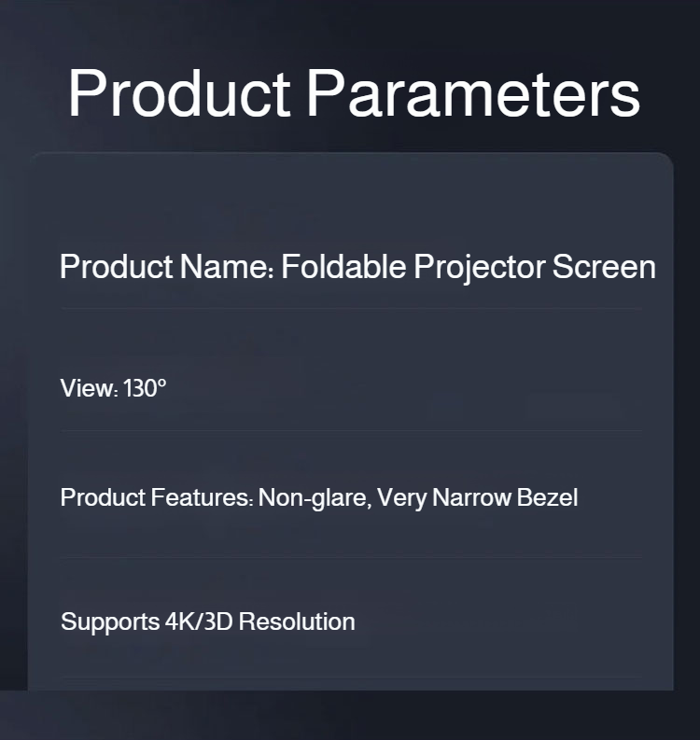Click the word "Resolution" in the last row
This screenshot has height=740, width=700.
tap(297, 621)
